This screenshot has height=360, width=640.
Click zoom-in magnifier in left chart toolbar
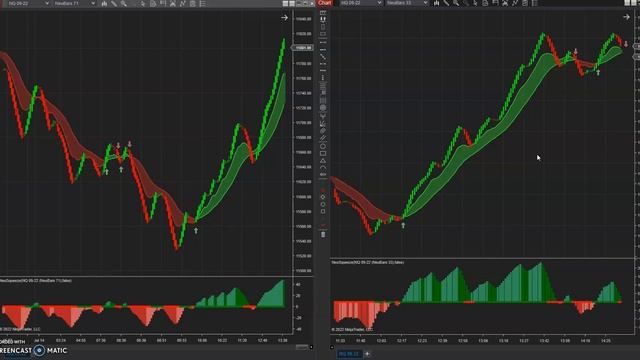124,4
